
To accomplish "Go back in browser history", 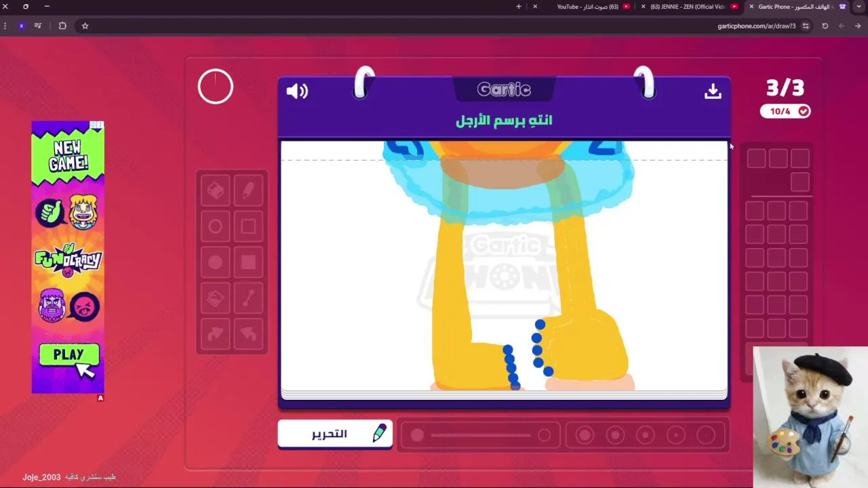I will point(858,26).
